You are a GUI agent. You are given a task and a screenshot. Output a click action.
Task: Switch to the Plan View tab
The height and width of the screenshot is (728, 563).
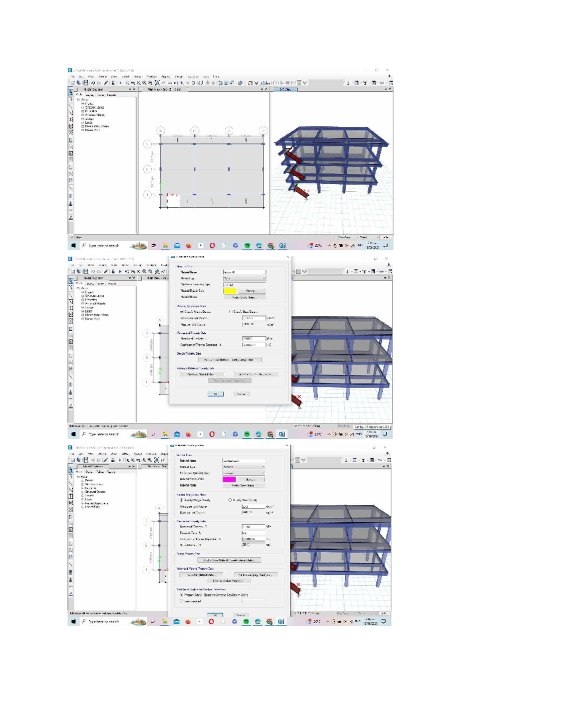[164, 89]
